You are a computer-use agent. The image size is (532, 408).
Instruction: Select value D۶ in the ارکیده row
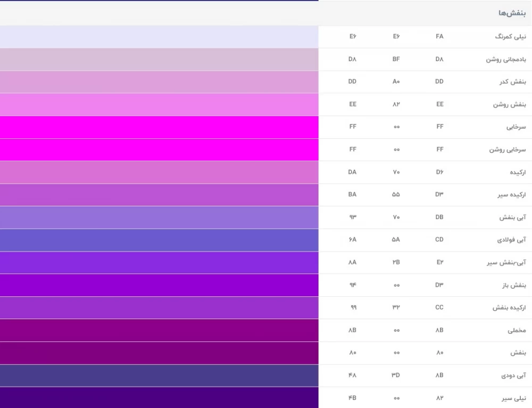click(439, 172)
